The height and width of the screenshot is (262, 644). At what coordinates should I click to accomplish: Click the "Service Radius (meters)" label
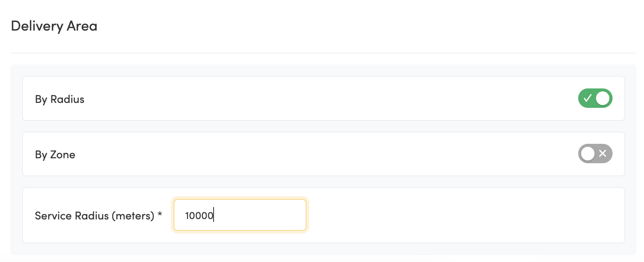(x=94, y=216)
